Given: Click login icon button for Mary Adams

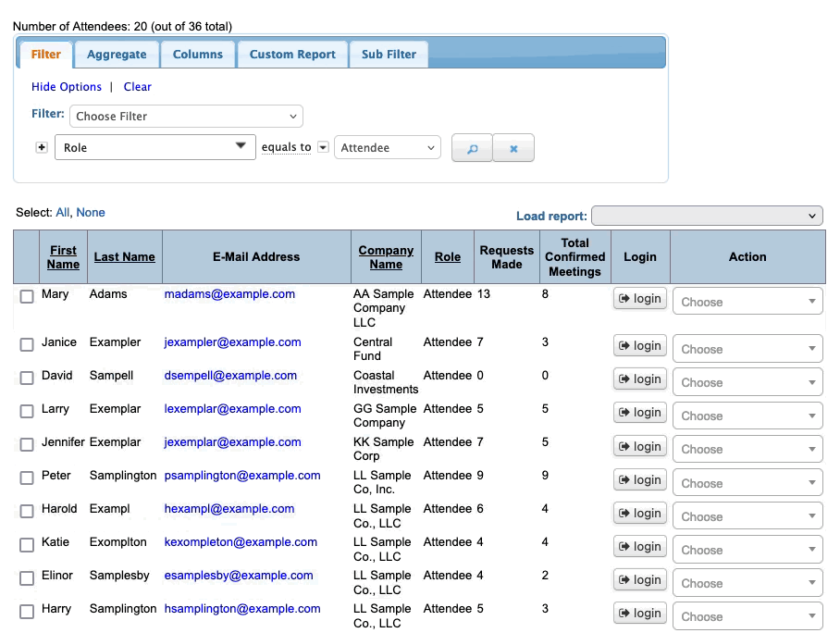Looking at the screenshot, I should pyautogui.click(x=639, y=298).
